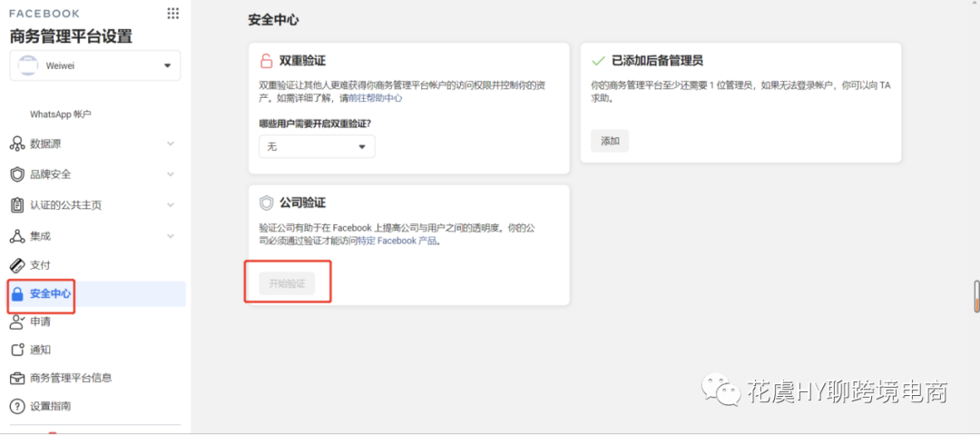Expand the 品牌安全 section chevron
Image resolution: width=980 pixels, height=435 pixels.
pyautogui.click(x=171, y=174)
